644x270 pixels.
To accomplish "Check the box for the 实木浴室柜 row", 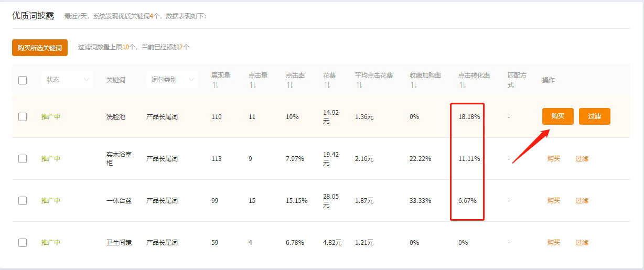I will pos(23,159).
